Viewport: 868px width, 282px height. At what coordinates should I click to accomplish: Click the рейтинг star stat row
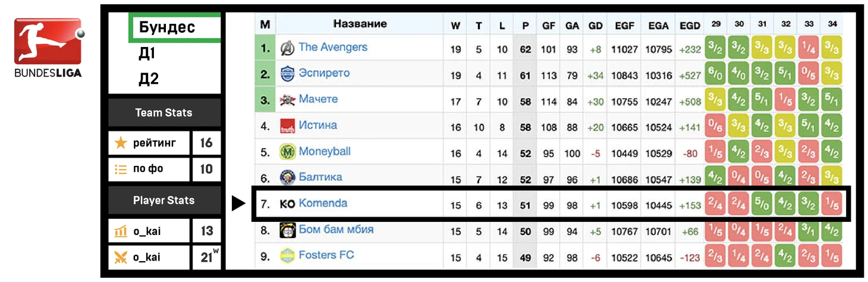coord(149,143)
